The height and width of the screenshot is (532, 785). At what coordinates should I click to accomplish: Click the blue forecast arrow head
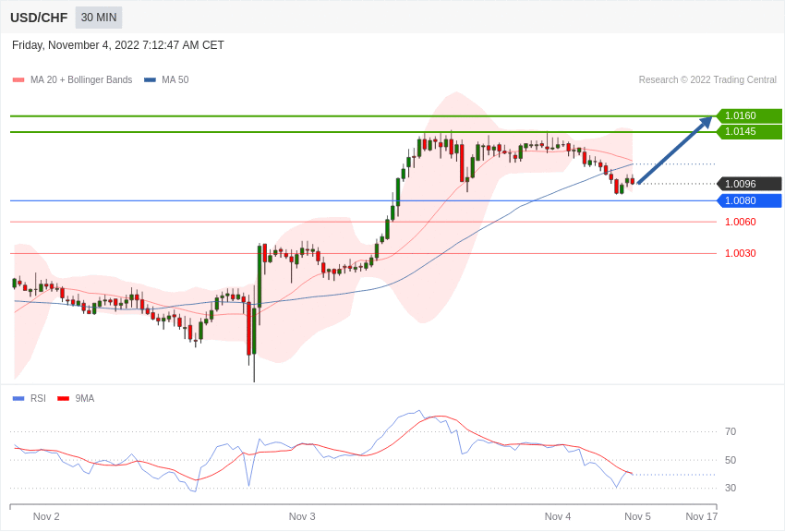point(706,122)
